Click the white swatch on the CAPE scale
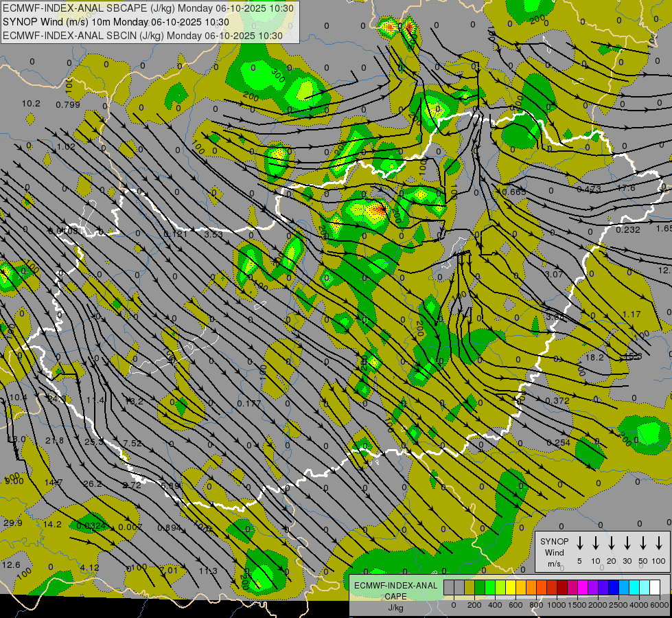The width and height of the screenshot is (672, 618). point(655,588)
